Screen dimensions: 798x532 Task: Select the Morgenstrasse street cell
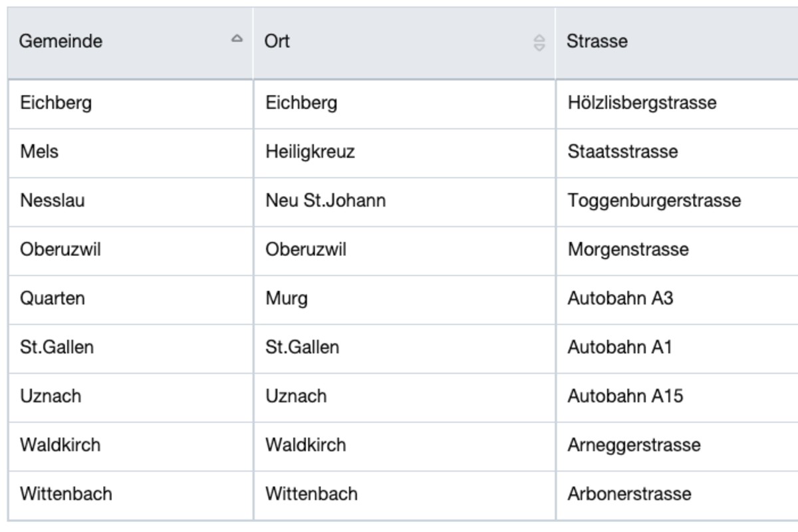point(628,249)
